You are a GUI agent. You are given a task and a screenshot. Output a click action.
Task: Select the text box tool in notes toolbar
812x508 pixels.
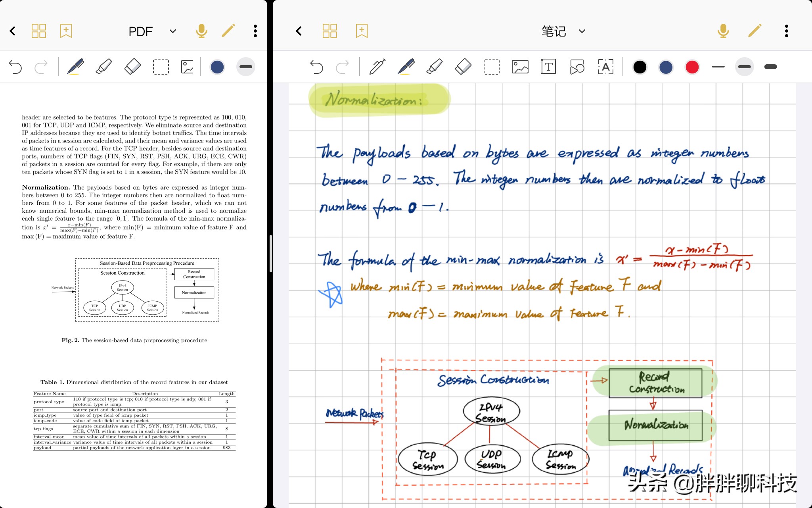click(548, 67)
